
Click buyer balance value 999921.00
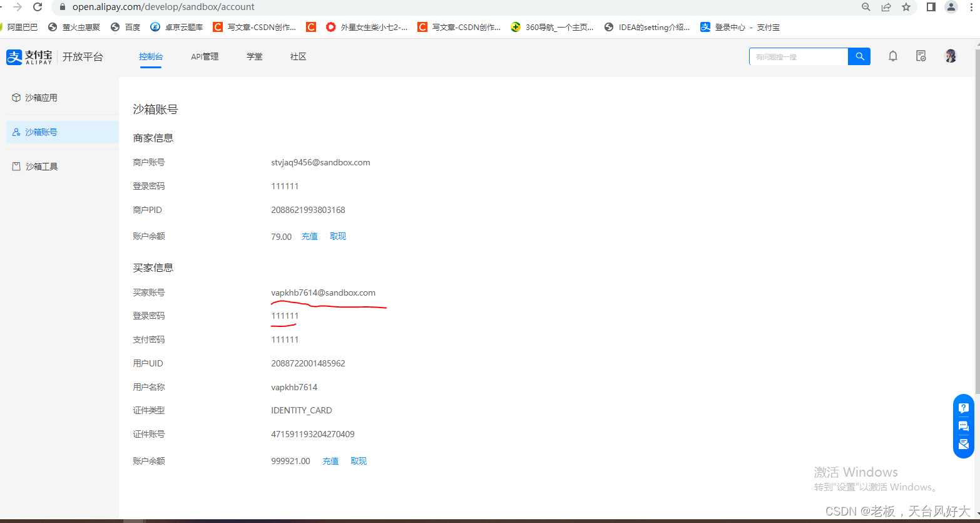pos(290,461)
